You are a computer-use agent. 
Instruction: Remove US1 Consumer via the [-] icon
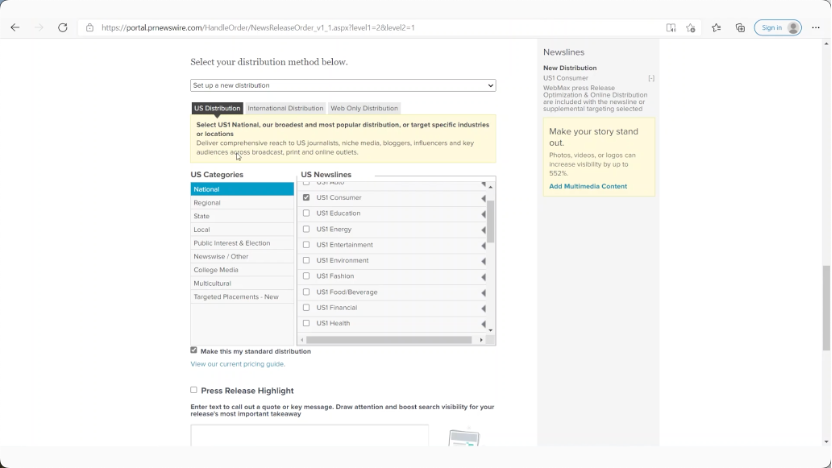coord(651,78)
